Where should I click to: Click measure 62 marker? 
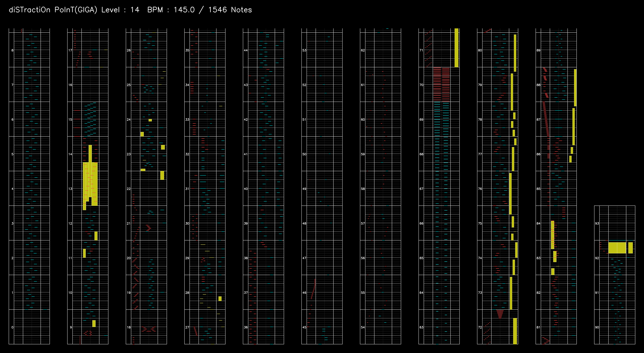[363, 50]
